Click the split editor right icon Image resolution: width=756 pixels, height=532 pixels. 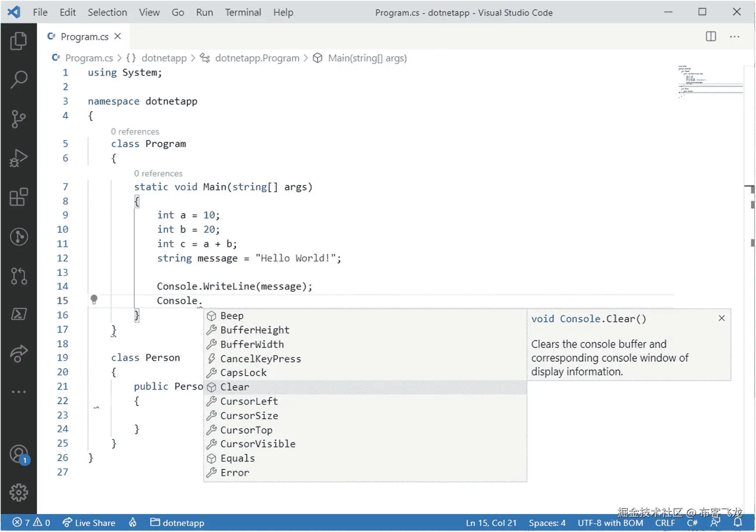point(711,36)
